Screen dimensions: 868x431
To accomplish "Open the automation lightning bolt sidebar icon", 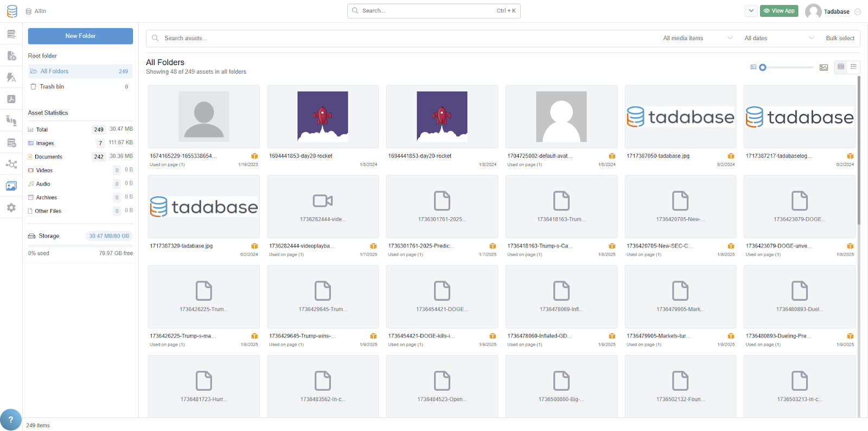I will [11, 78].
